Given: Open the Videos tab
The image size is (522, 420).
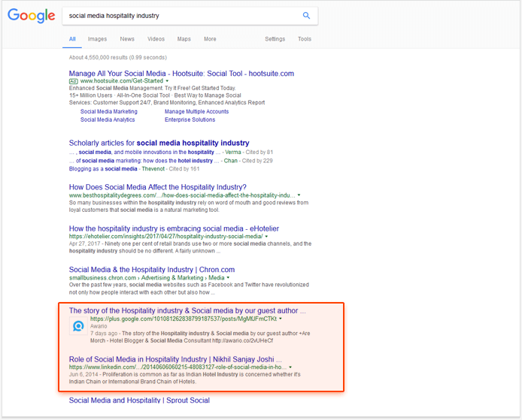Looking at the screenshot, I should click(x=156, y=39).
